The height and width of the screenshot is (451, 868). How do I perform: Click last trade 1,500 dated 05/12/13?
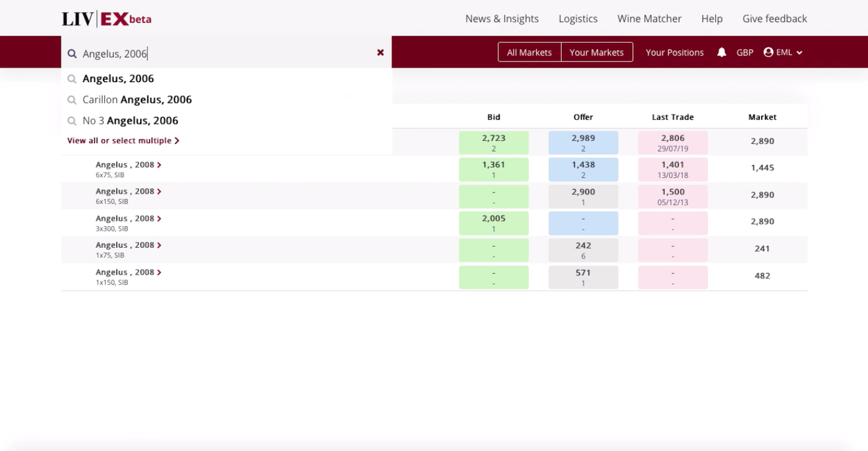tap(673, 196)
